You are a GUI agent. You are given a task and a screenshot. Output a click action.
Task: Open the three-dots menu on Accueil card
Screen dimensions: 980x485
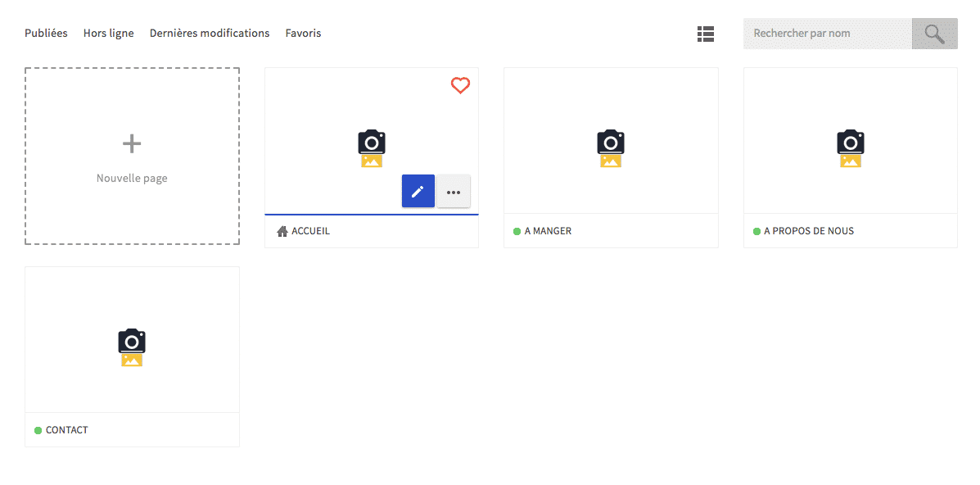pos(454,191)
